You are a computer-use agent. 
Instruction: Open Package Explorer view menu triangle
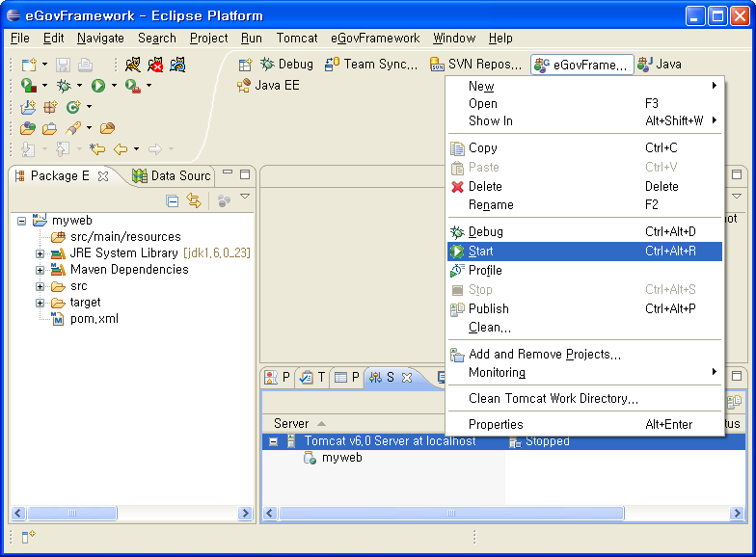click(245, 197)
